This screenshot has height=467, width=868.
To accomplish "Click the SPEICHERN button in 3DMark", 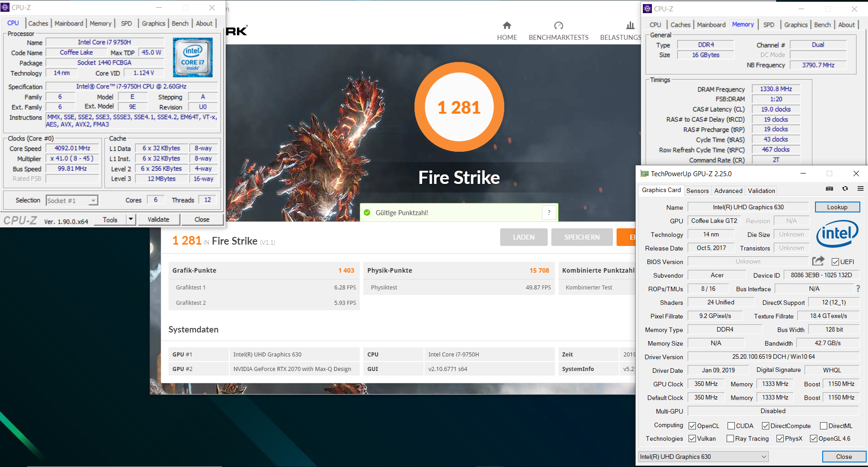I will 582,237.
